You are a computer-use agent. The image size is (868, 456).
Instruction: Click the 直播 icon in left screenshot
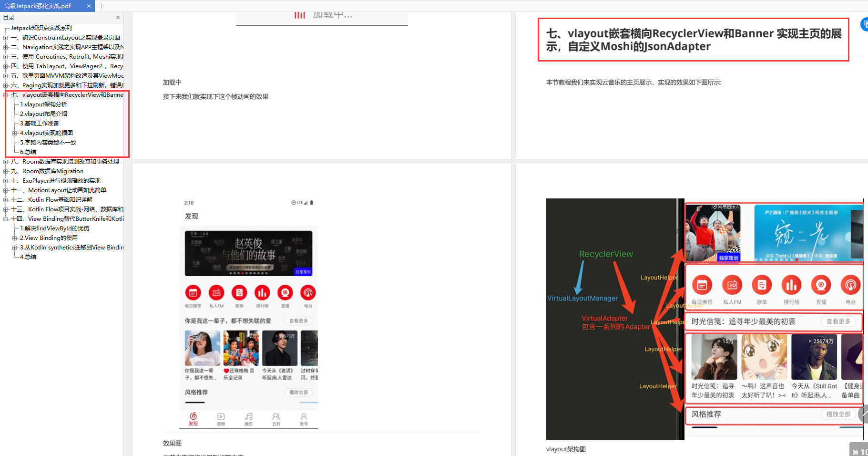point(285,292)
